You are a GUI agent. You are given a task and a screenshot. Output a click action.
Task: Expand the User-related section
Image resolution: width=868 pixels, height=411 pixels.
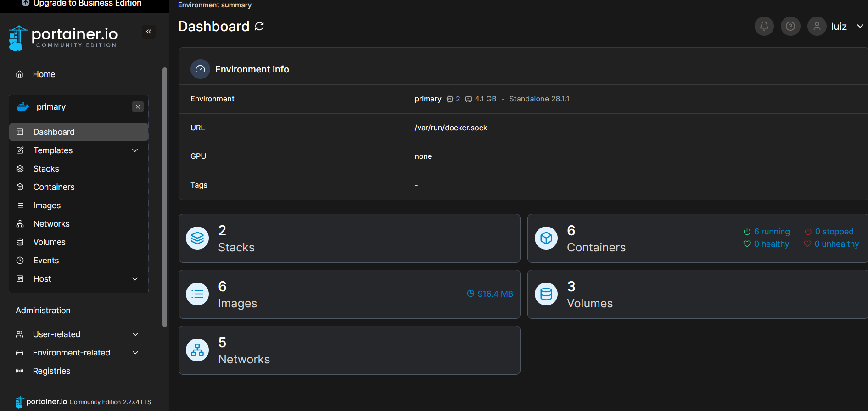135,334
